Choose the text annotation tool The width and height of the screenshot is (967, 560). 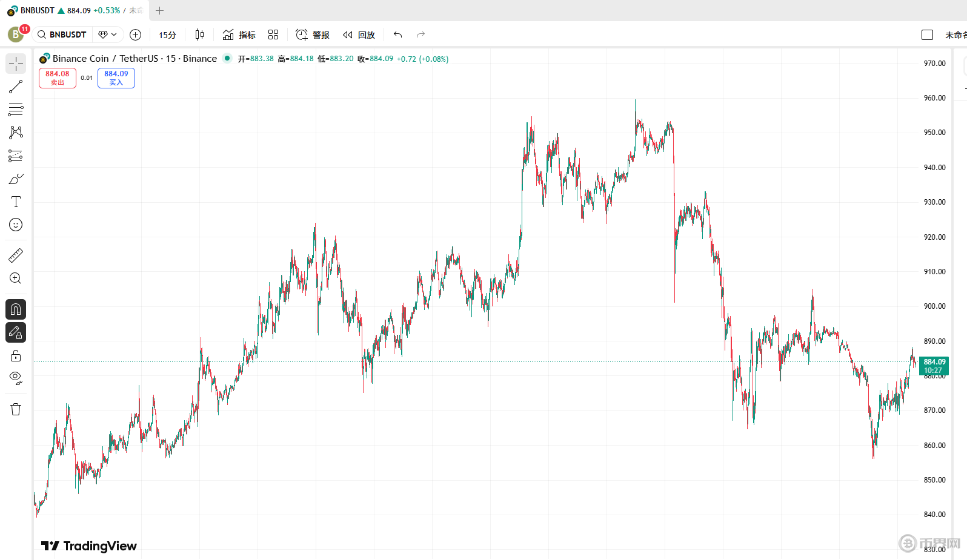coord(16,202)
